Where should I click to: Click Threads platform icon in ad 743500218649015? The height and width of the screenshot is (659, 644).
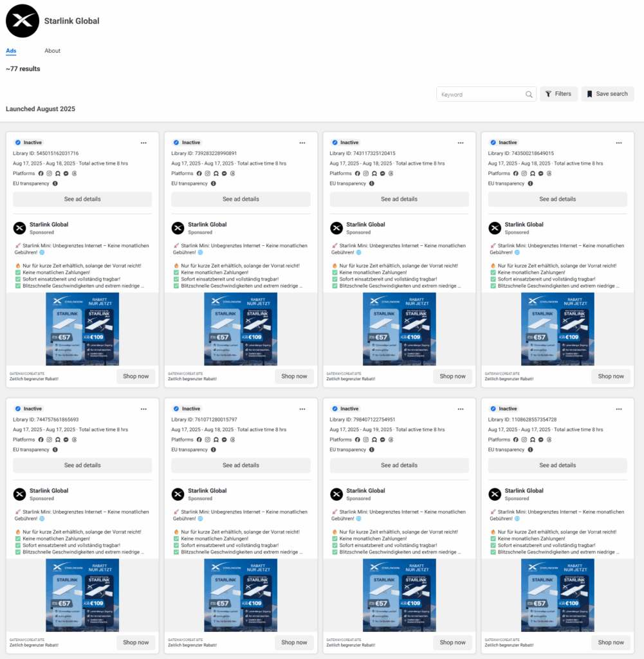[x=549, y=174]
